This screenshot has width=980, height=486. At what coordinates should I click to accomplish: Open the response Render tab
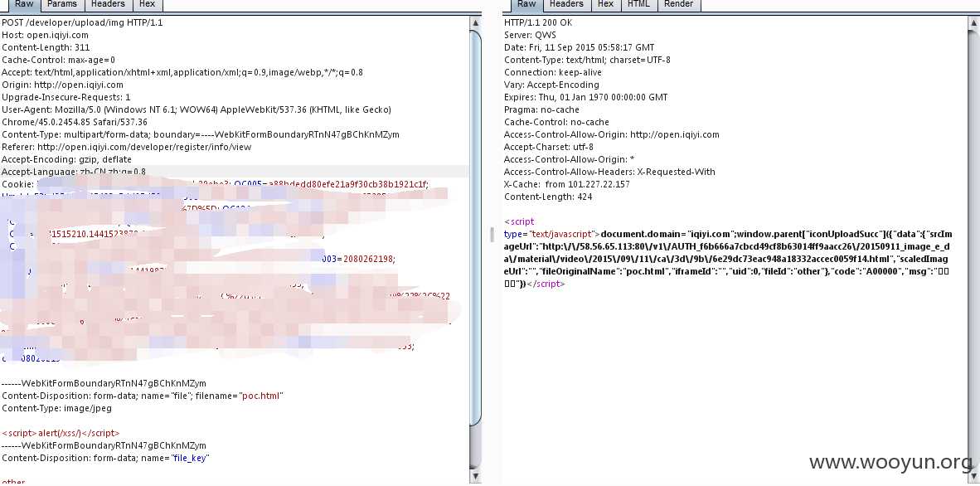[x=679, y=4]
